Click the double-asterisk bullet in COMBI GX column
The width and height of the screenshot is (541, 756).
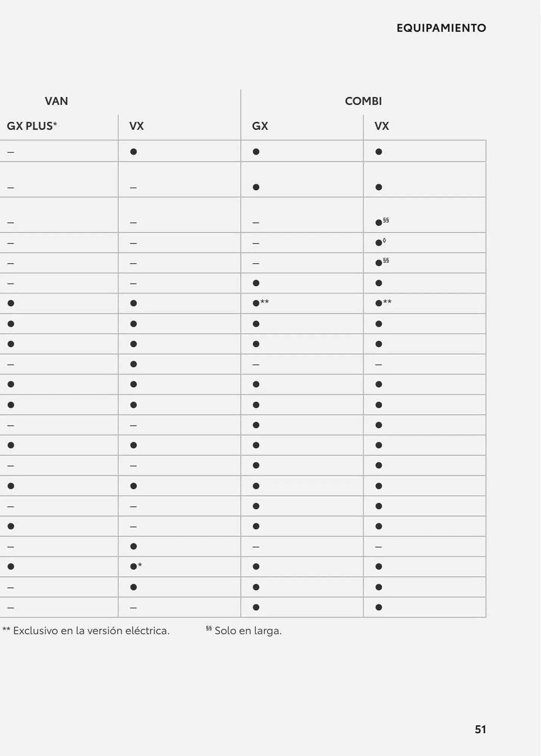256,303
